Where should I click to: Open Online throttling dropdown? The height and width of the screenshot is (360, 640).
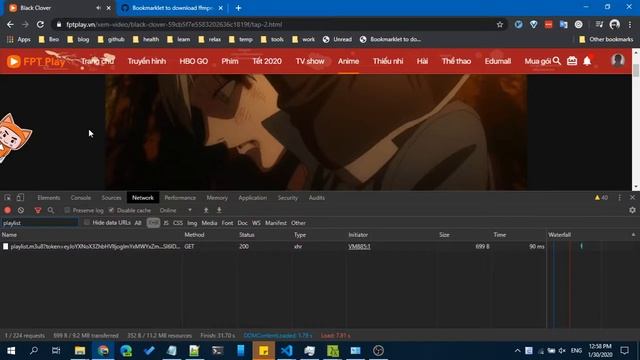click(176, 210)
